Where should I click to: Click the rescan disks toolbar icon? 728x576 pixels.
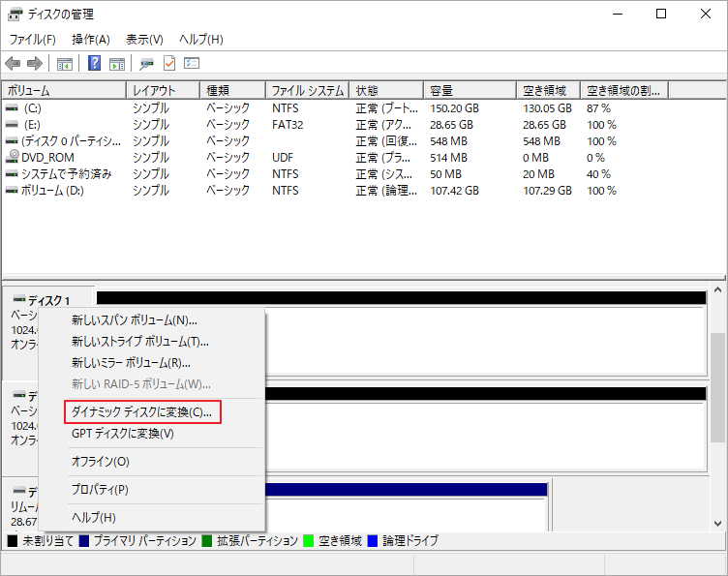[x=147, y=64]
